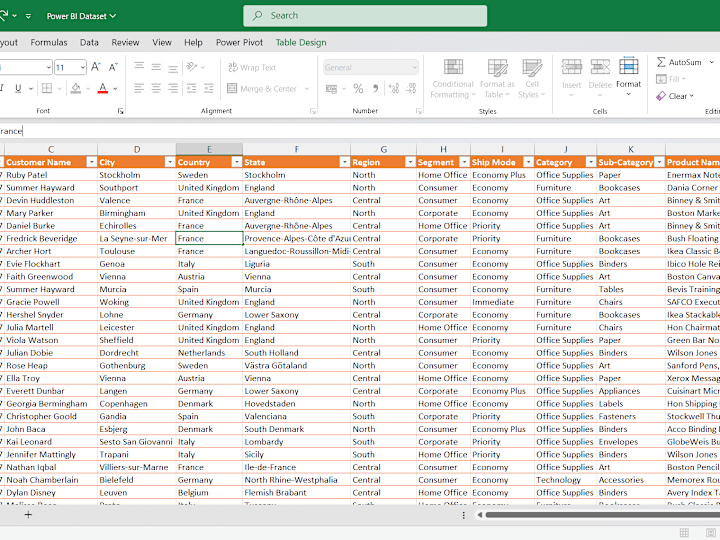Open the Data tab

[x=89, y=42]
